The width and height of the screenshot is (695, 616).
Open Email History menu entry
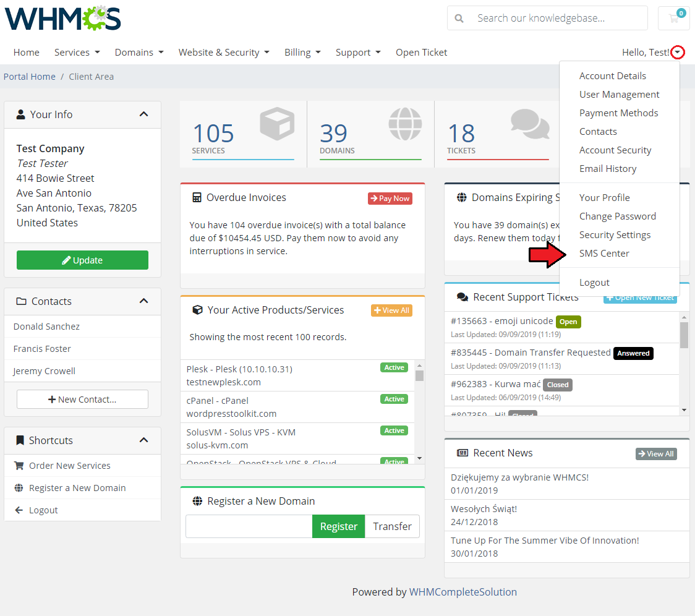pyautogui.click(x=607, y=169)
